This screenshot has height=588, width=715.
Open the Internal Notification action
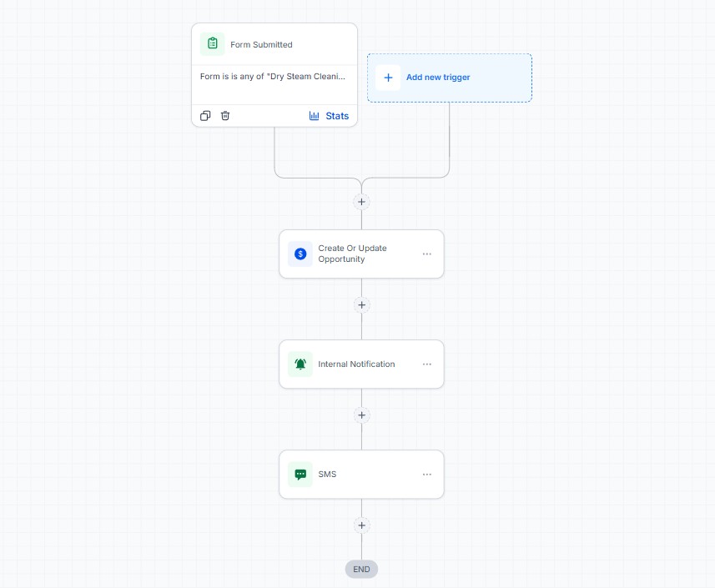pos(361,364)
